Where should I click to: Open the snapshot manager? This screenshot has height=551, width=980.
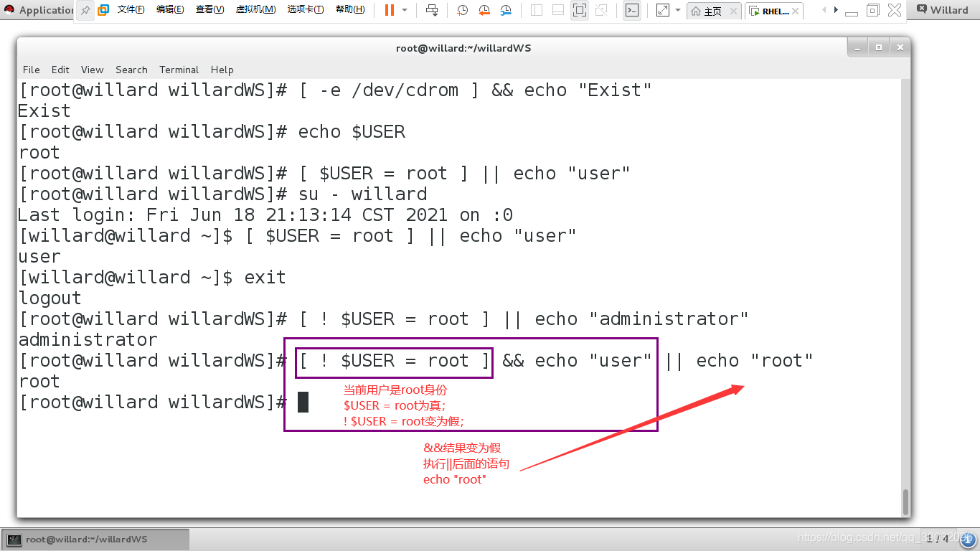[x=506, y=11]
